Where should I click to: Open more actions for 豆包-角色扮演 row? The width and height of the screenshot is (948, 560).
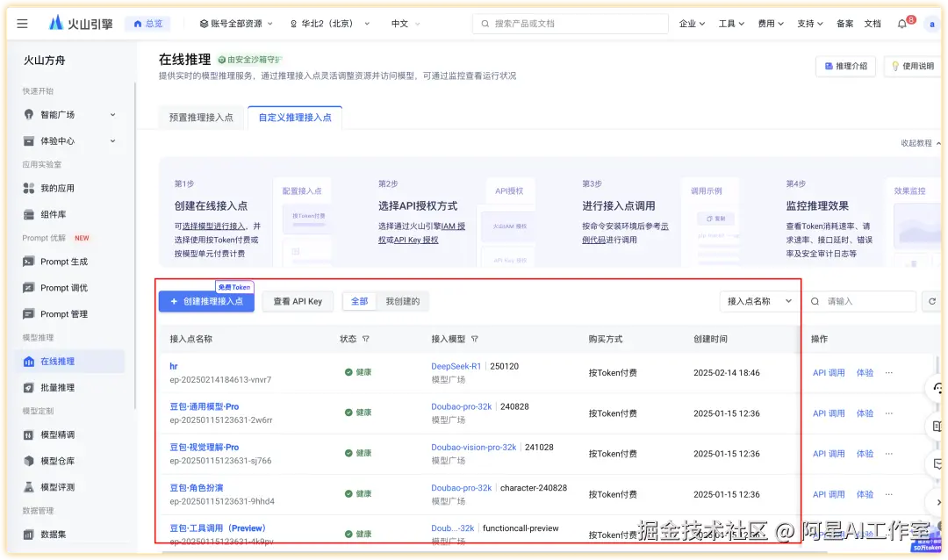pos(888,494)
